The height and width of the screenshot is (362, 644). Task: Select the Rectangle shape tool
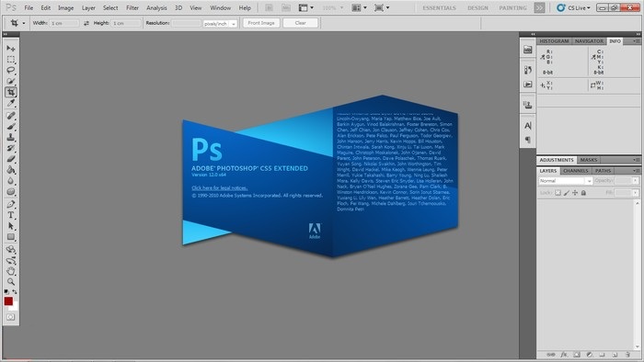click(x=11, y=236)
